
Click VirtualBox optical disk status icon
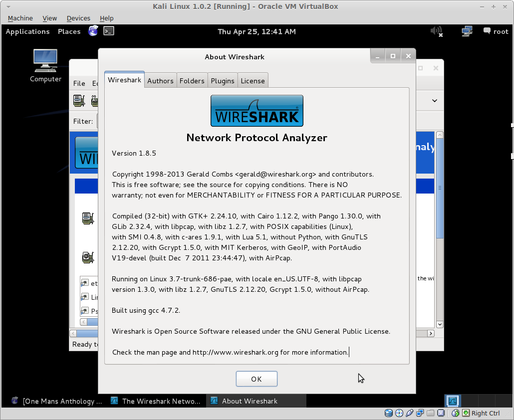pyautogui.click(x=399, y=413)
